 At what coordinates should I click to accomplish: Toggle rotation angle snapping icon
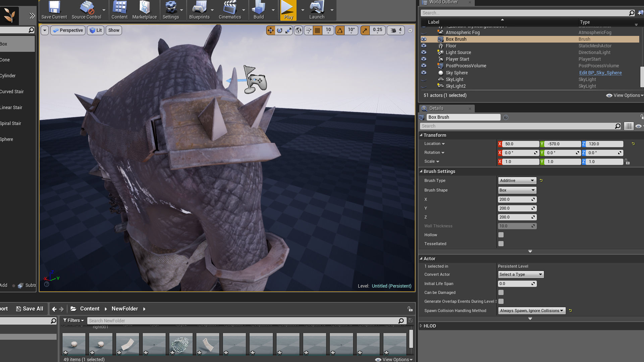(x=340, y=30)
